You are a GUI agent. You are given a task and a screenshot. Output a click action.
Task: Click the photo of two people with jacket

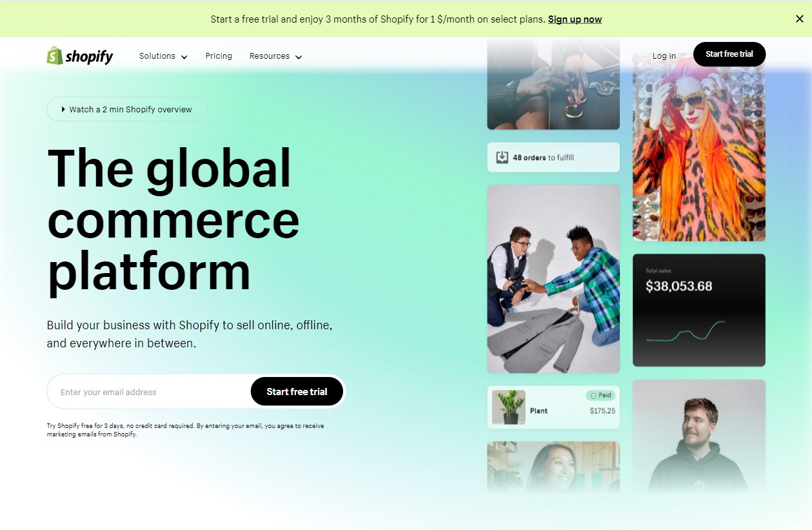click(x=553, y=279)
